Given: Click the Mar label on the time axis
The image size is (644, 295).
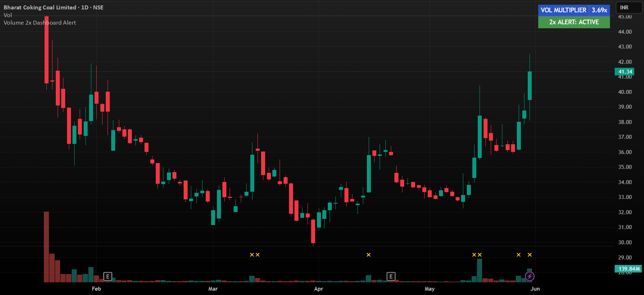Looking at the screenshot, I should (213, 289).
